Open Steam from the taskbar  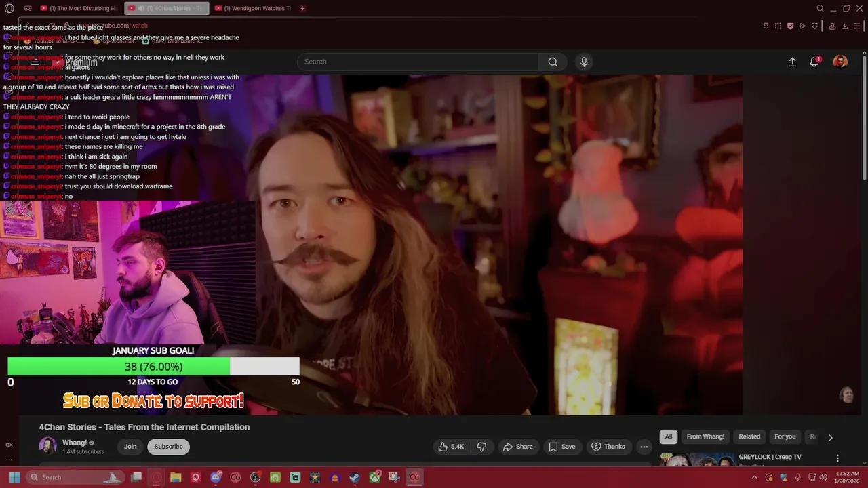pyautogui.click(x=355, y=477)
